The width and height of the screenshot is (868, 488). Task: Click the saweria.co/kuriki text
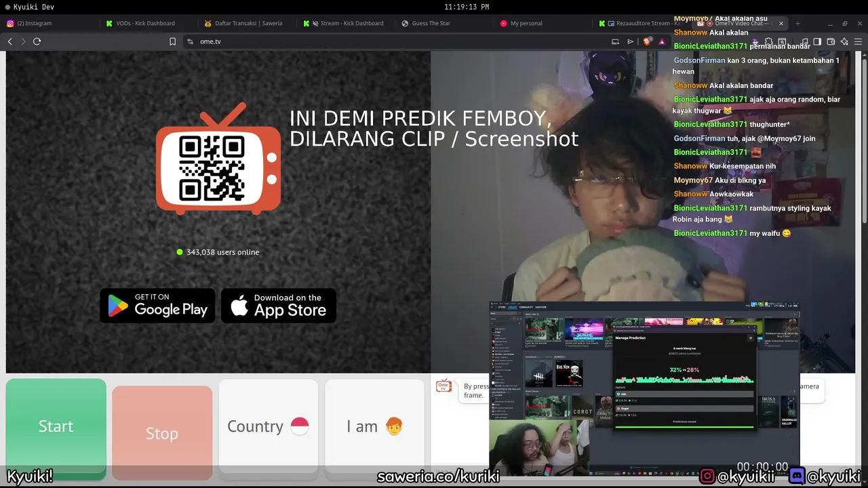(438, 476)
